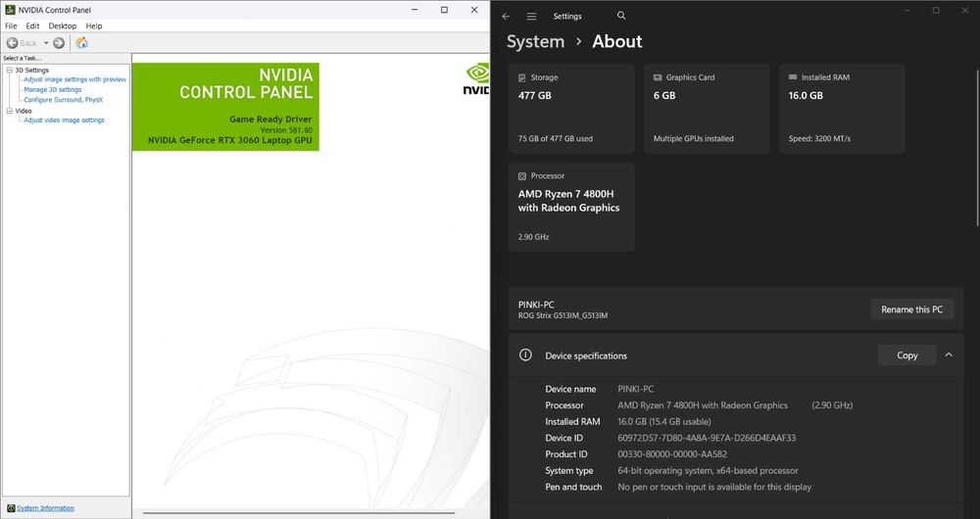Open the File menu
Screen dimensions: 980x519
click(x=11, y=25)
